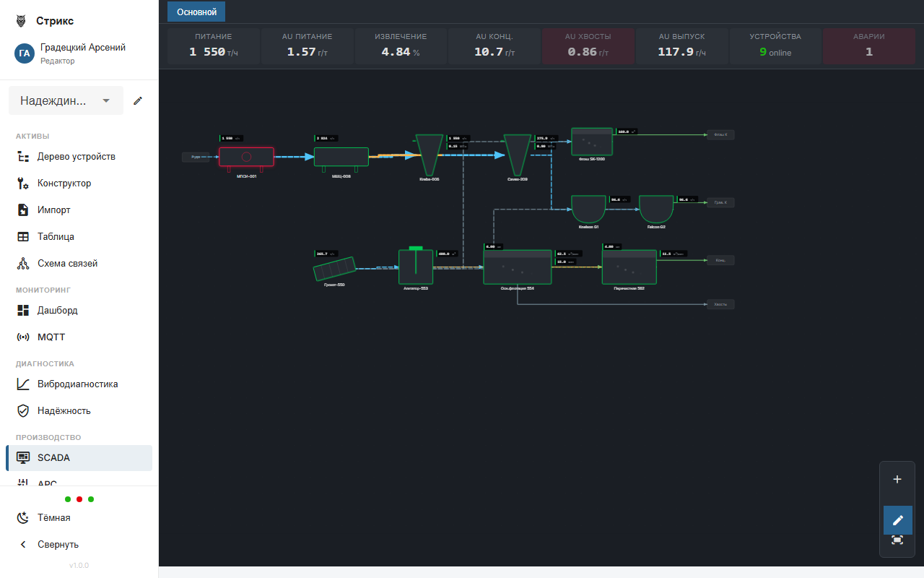Toggle the AU ХВОСТЫ metric tile
This screenshot has height=578, width=924.
pyautogui.click(x=588, y=45)
